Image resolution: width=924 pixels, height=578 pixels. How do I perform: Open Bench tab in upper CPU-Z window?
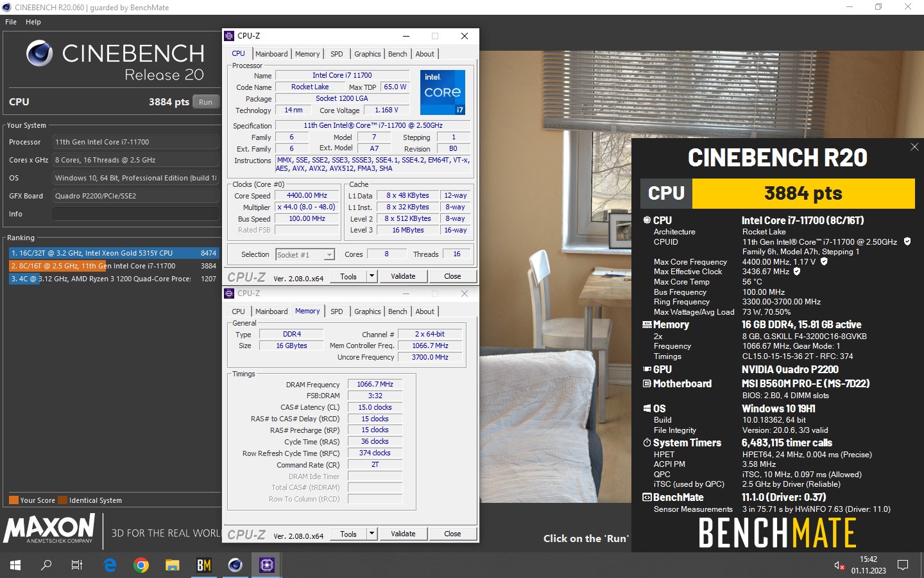tap(398, 54)
